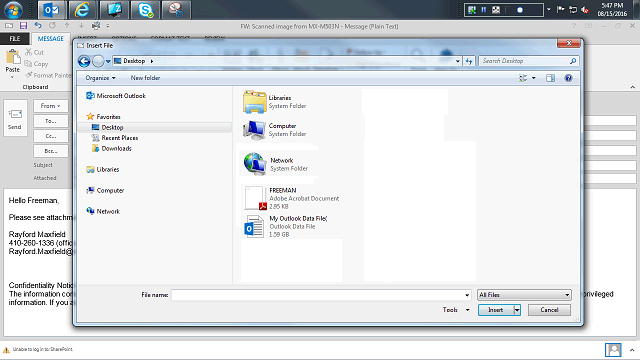Open the From dropdown button

click(x=51, y=106)
